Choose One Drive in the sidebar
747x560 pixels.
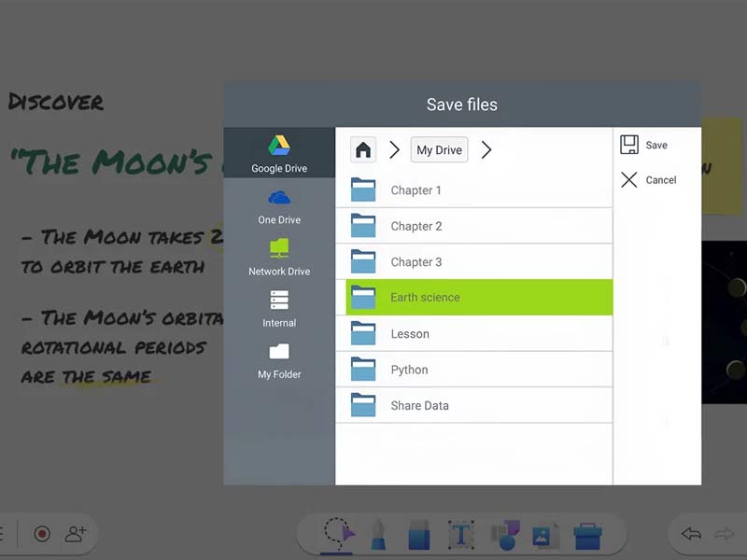click(279, 205)
